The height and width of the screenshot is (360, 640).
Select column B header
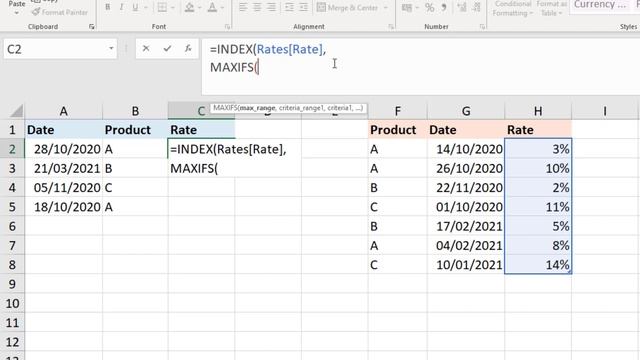coord(135,111)
